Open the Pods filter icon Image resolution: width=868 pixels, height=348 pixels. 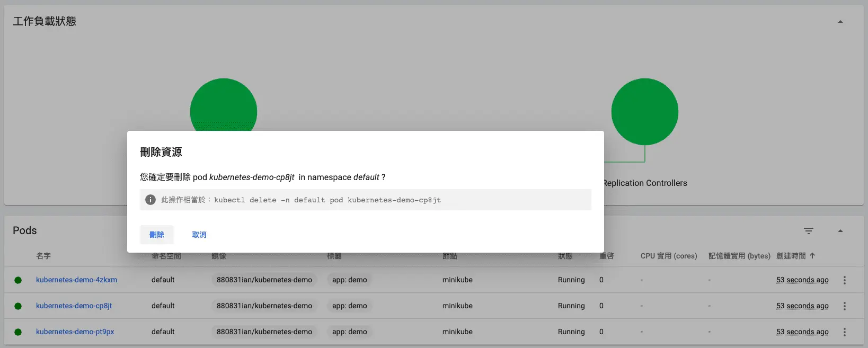click(x=808, y=231)
